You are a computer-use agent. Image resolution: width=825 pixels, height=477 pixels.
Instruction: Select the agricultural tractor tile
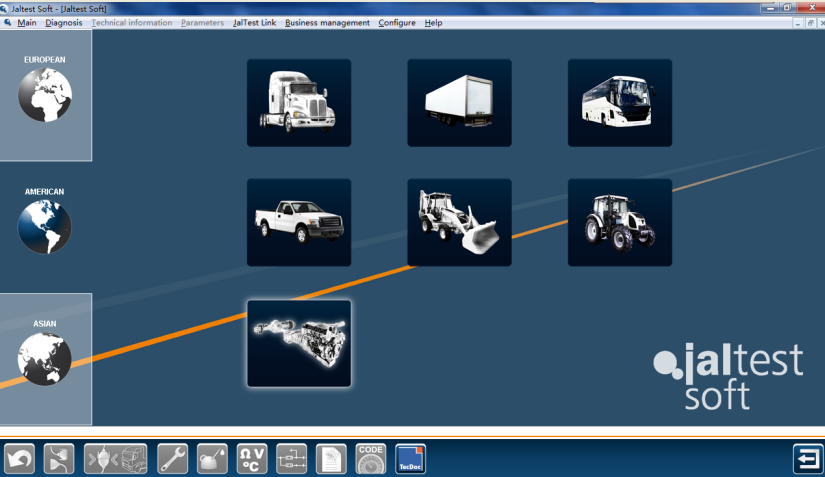pos(620,222)
